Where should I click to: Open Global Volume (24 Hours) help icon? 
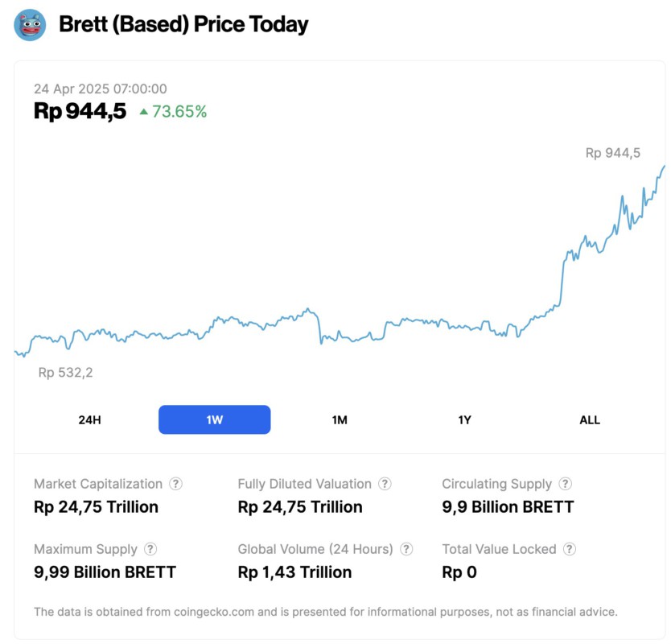tap(406, 550)
